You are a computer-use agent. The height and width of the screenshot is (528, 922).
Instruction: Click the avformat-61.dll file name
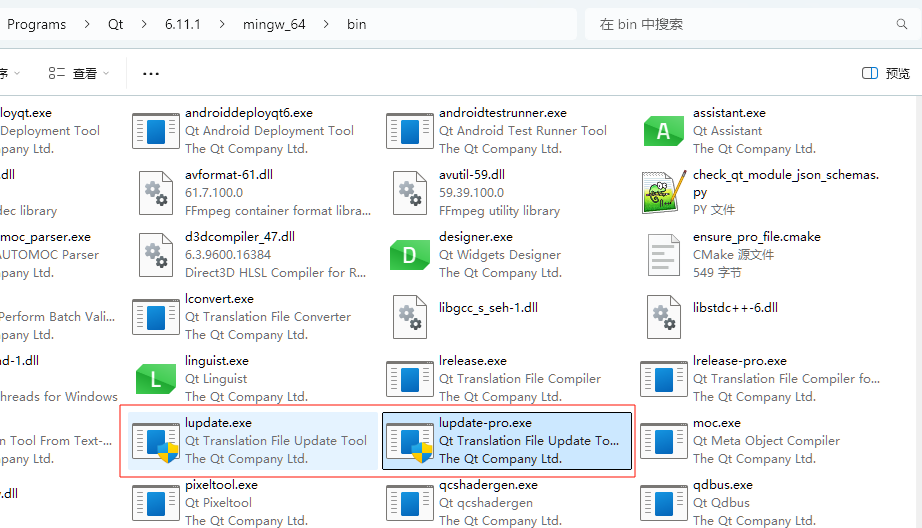(x=229, y=175)
